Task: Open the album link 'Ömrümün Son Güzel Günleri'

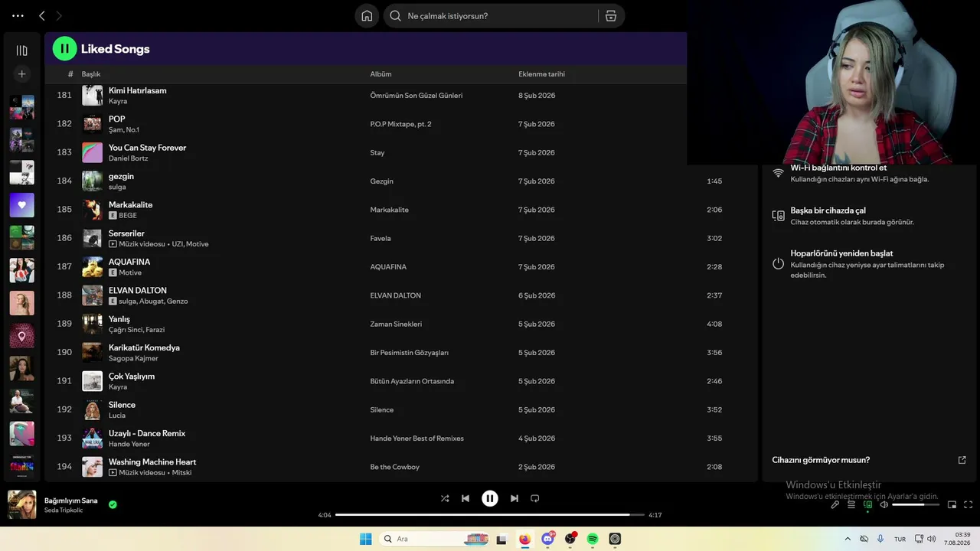Action: pos(416,96)
